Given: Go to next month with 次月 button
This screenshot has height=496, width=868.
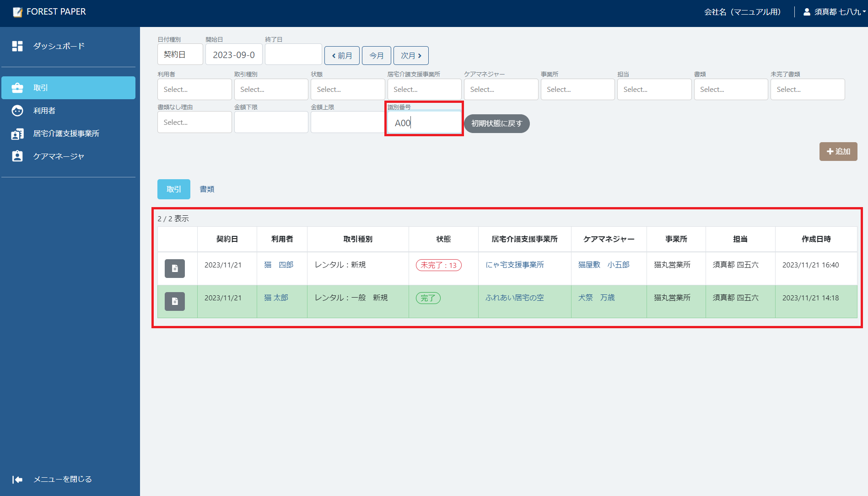Looking at the screenshot, I should click(x=411, y=56).
